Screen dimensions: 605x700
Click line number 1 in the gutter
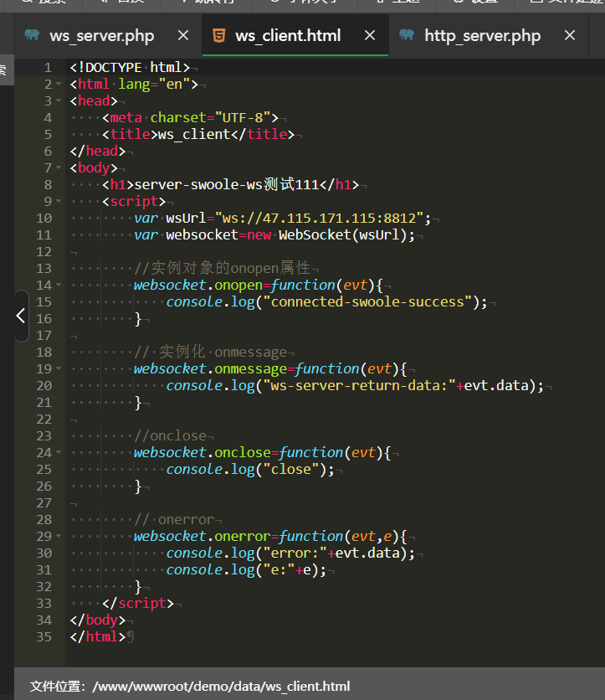pyautogui.click(x=48, y=68)
